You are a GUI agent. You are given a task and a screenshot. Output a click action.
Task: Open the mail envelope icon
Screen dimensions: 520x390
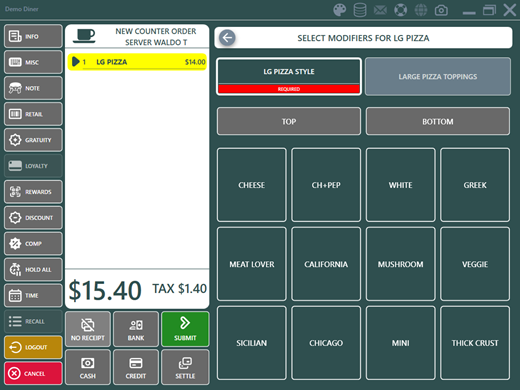pos(380,10)
